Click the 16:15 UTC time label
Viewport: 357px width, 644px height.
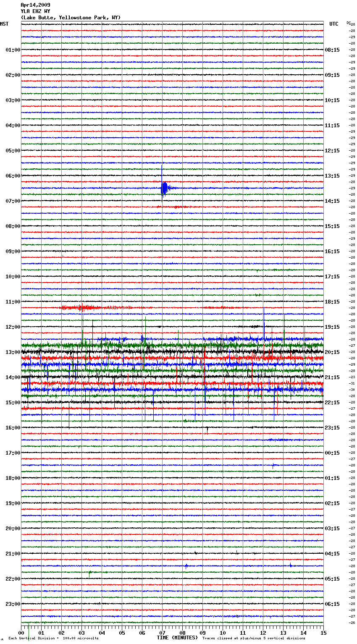[332, 251]
